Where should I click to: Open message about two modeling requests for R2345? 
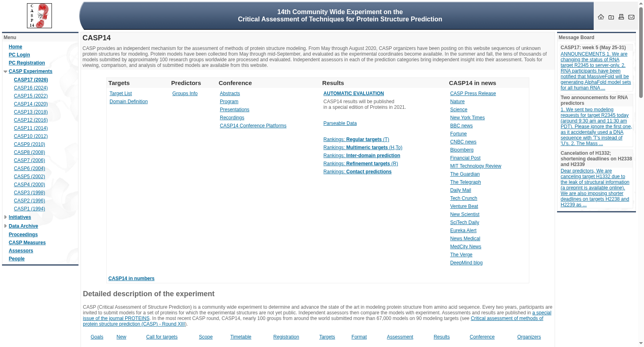596,127
